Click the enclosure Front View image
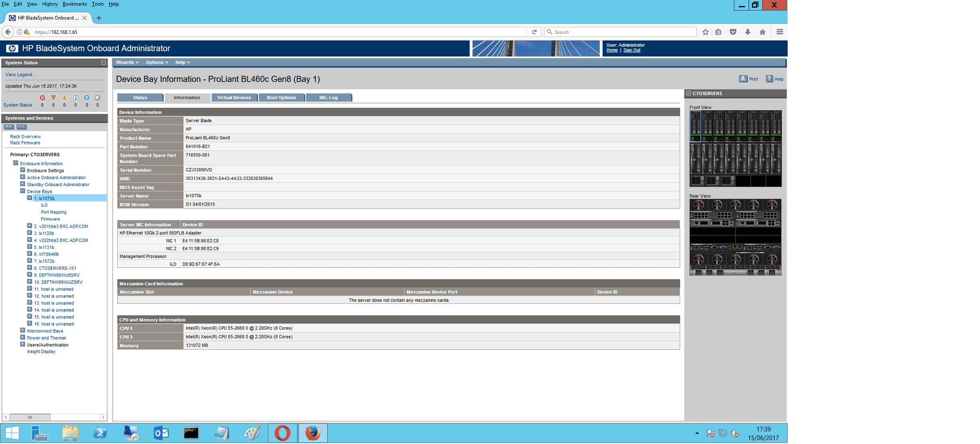Viewport: 980px width, 444px height. pyautogui.click(x=735, y=148)
